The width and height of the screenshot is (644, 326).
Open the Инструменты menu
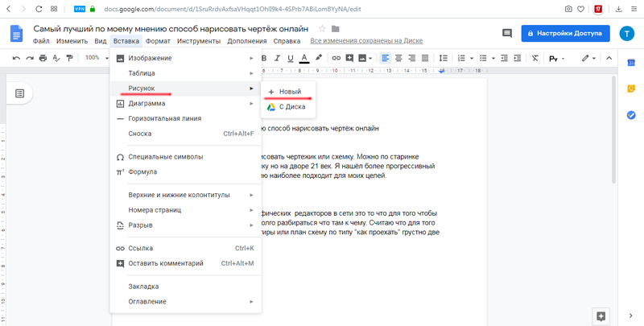click(x=199, y=41)
